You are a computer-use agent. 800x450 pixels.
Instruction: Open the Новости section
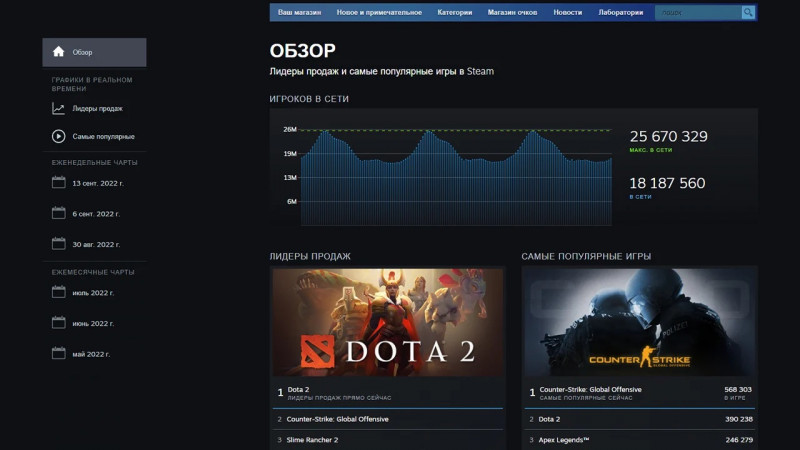(x=567, y=12)
